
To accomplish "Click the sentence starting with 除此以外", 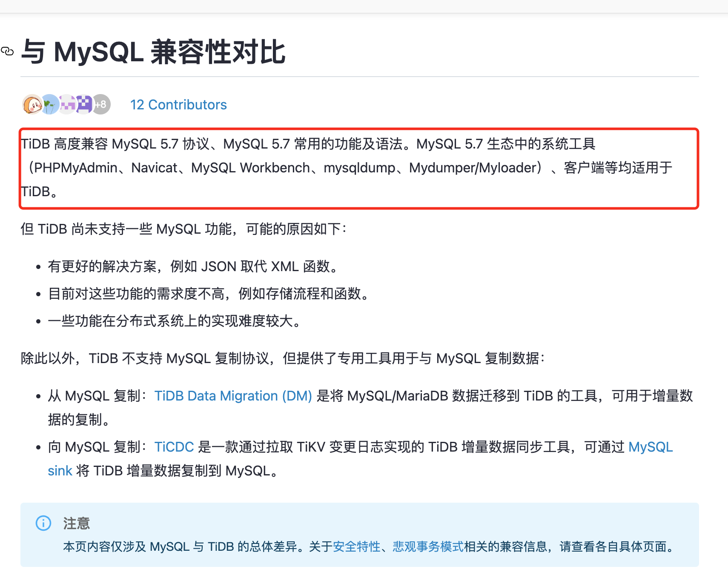I will [283, 358].
